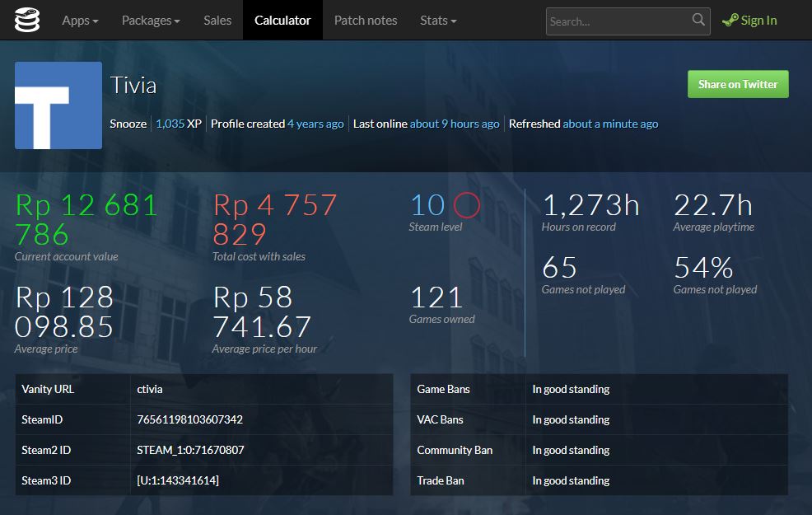Click the 65 games not played value
The height and width of the screenshot is (515, 812).
point(559,268)
